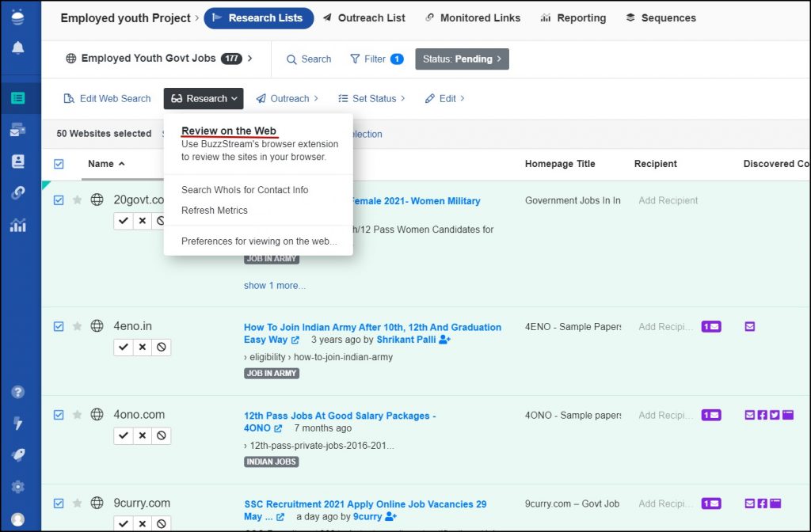Open the notifications bell in the sidebar
Screen dimensions: 811x532
point(17,47)
